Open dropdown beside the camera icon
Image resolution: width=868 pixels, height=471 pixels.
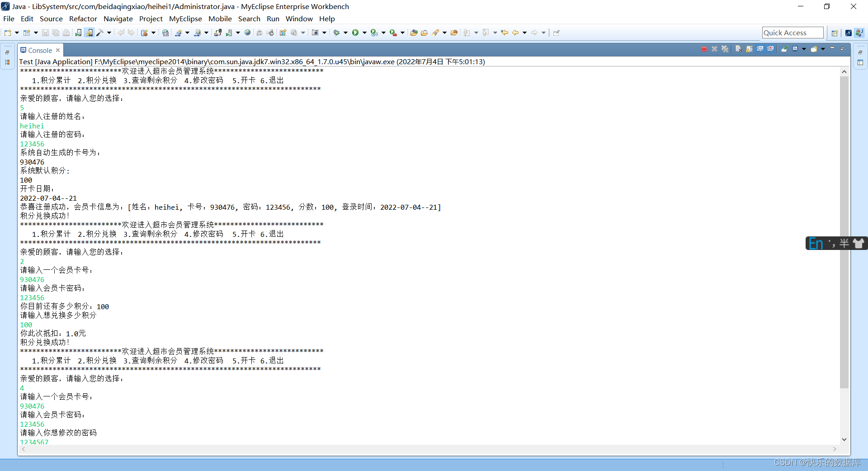click(x=324, y=33)
